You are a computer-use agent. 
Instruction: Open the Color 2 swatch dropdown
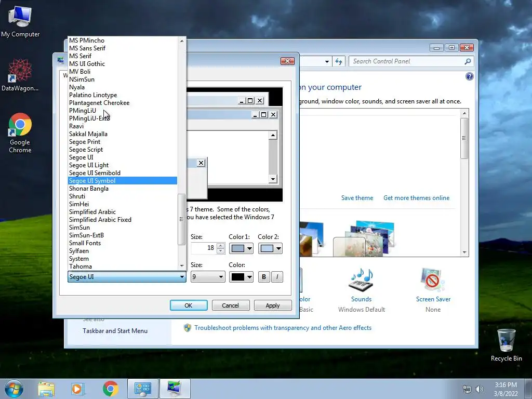coord(270,248)
